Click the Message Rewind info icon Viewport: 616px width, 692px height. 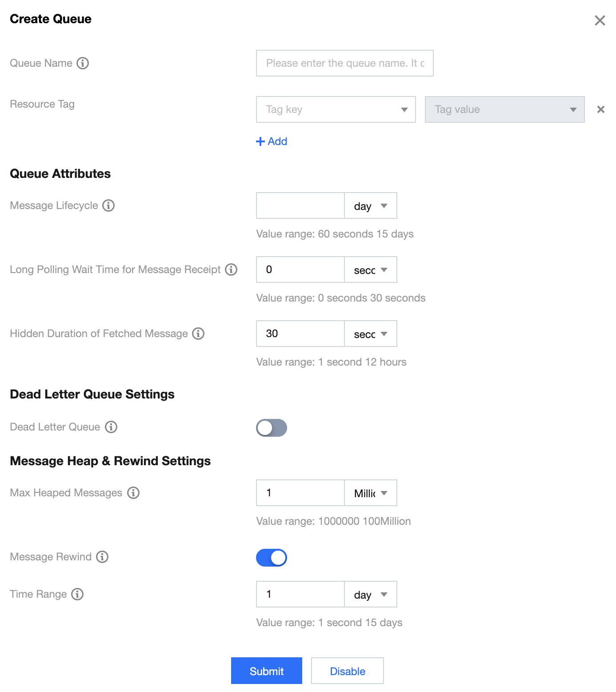pyautogui.click(x=102, y=557)
